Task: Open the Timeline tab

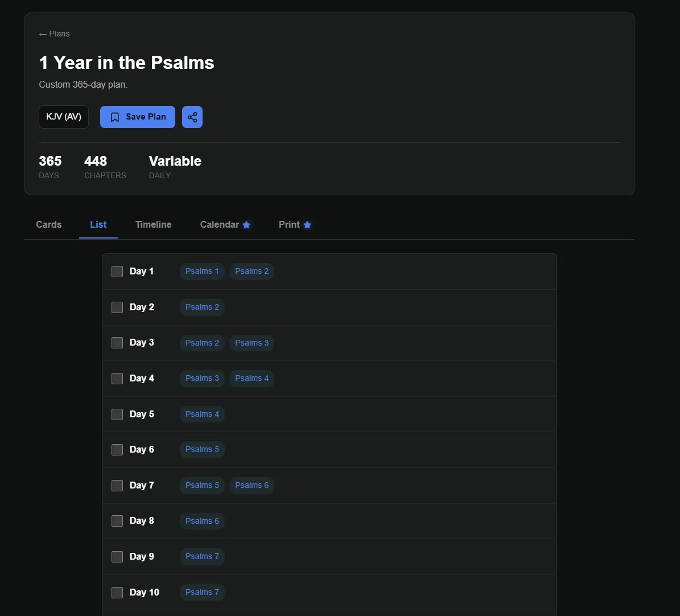Action: [153, 224]
